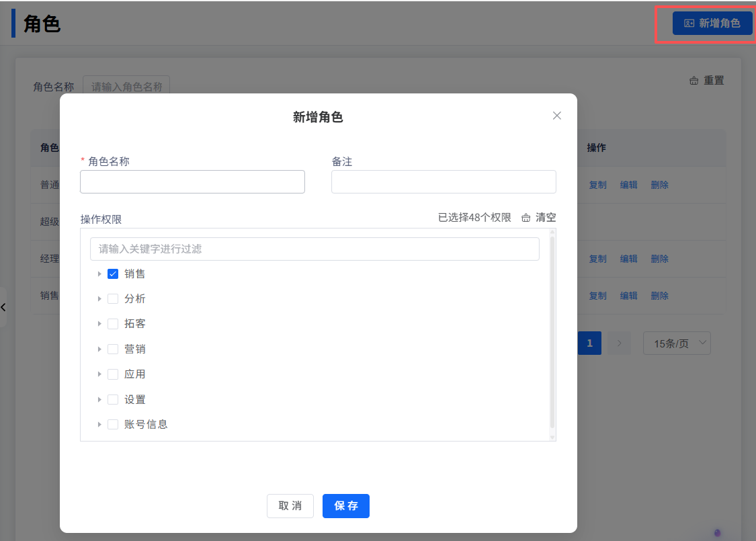Open the 15条/页 page size dropdown
This screenshot has width=756, height=541.
677,343
